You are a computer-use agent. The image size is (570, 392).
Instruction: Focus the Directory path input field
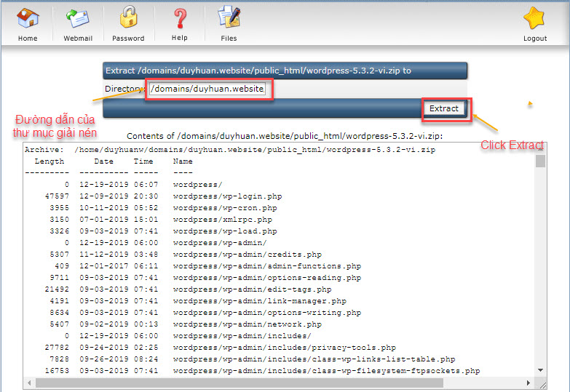209,89
